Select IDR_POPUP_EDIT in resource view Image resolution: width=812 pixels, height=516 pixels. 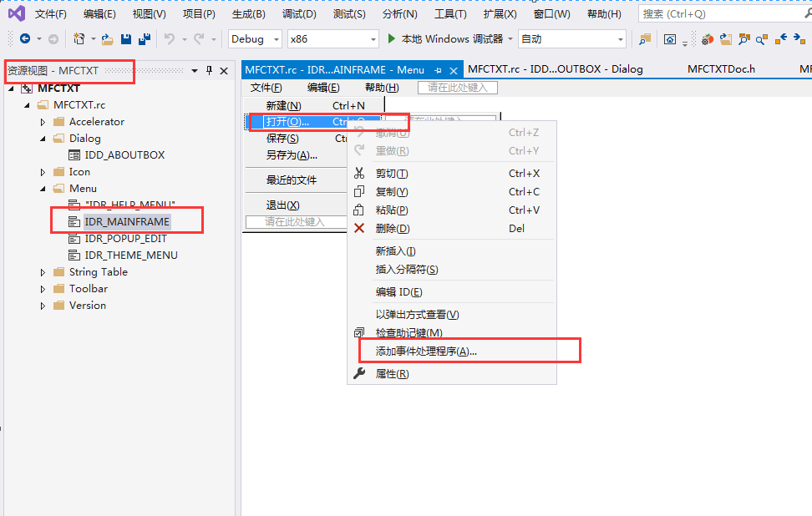click(x=126, y=238)
